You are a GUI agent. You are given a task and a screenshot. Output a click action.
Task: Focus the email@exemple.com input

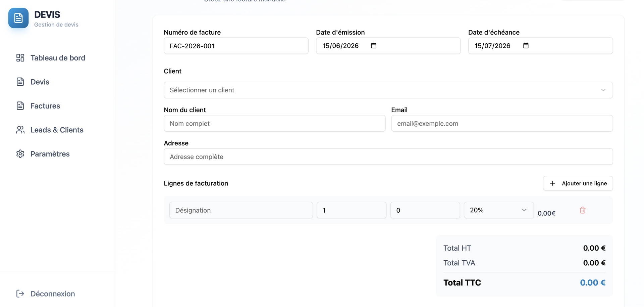[x=502, y=123]
